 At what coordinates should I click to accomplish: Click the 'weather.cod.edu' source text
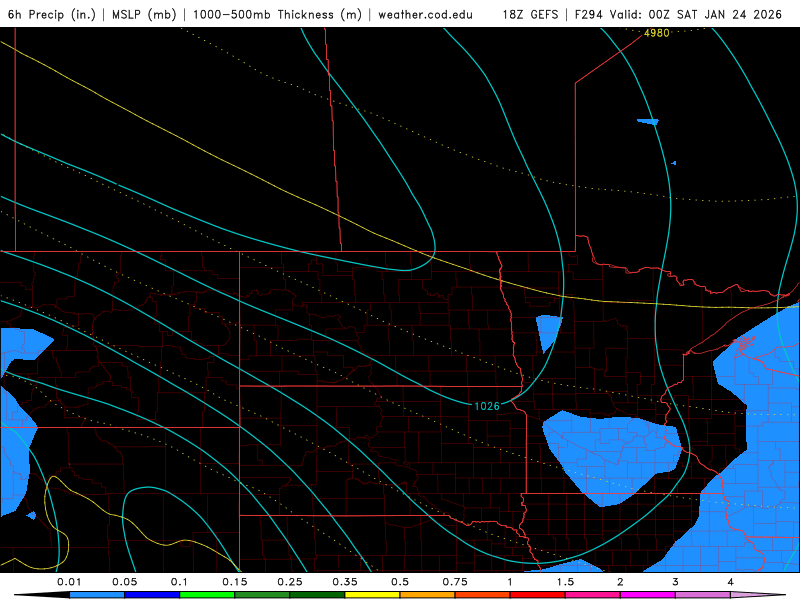pos(425,14)
